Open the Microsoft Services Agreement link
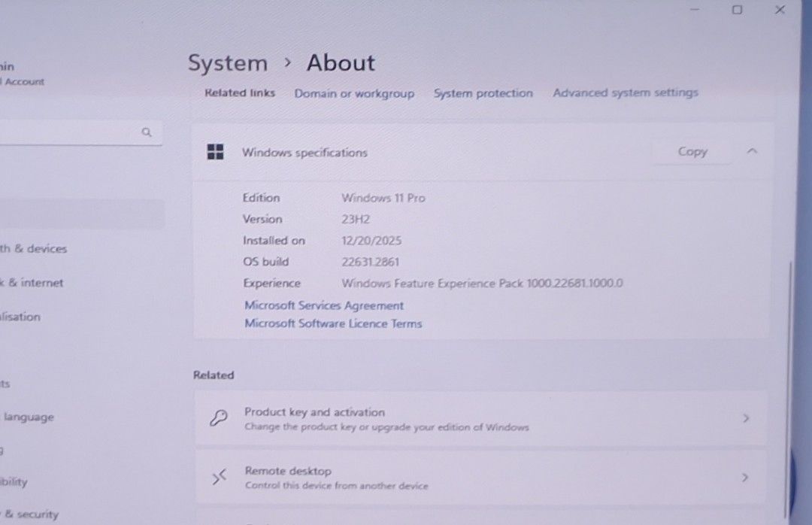 pos(324,305)
